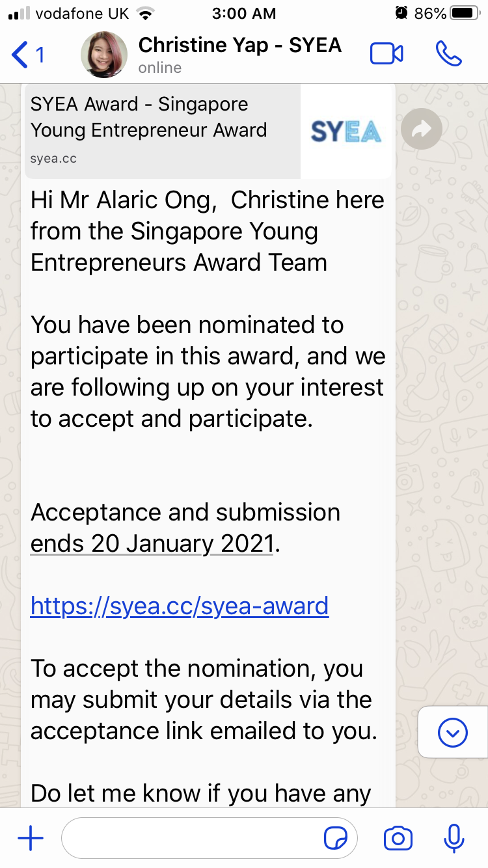Tap the microphone to record voice message

coord(454,839)
